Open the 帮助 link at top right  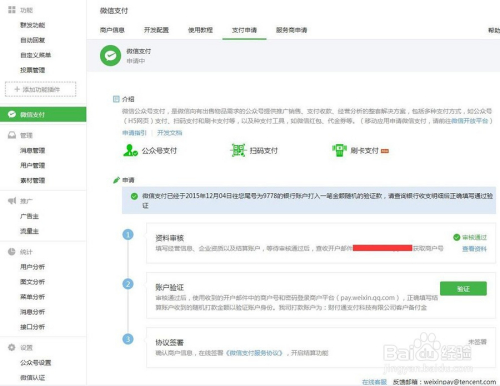494,30
